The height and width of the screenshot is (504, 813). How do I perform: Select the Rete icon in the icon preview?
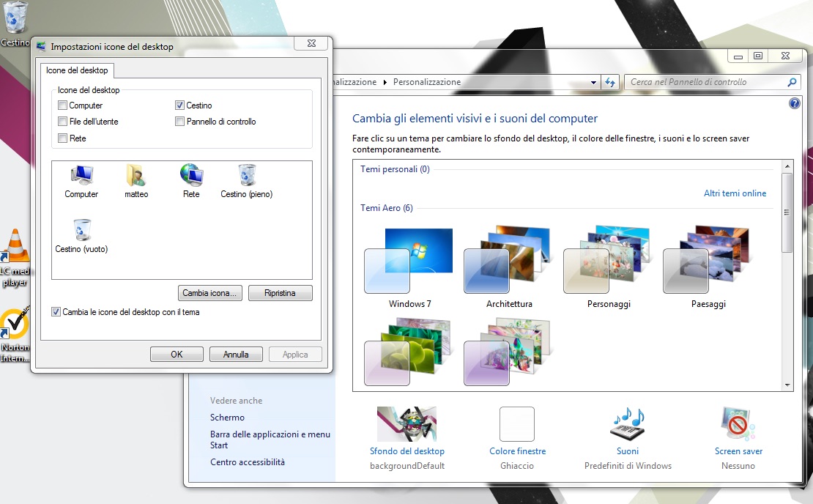[190, 174]
